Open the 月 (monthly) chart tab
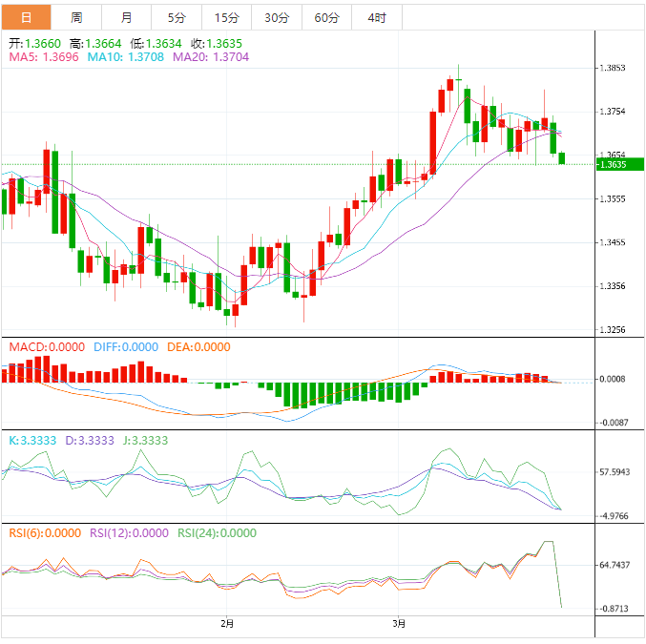Viewport: 646px width, 644px height. pos(126,17)
